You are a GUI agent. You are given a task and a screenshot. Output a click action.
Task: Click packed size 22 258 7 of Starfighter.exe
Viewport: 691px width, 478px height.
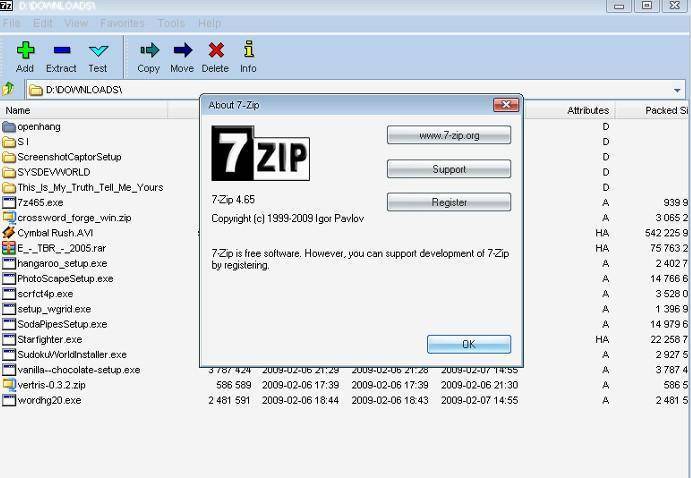coord(669,340)
